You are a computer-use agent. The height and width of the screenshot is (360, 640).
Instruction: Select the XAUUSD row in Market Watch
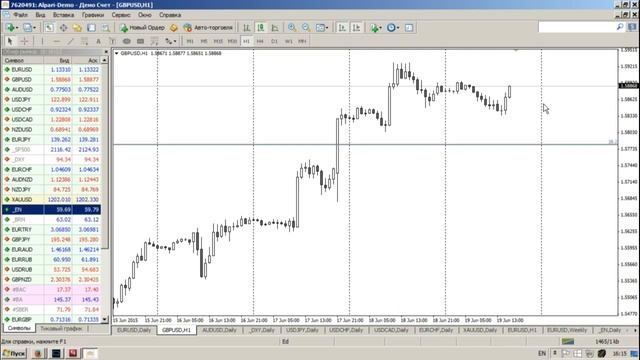(51, 200)
